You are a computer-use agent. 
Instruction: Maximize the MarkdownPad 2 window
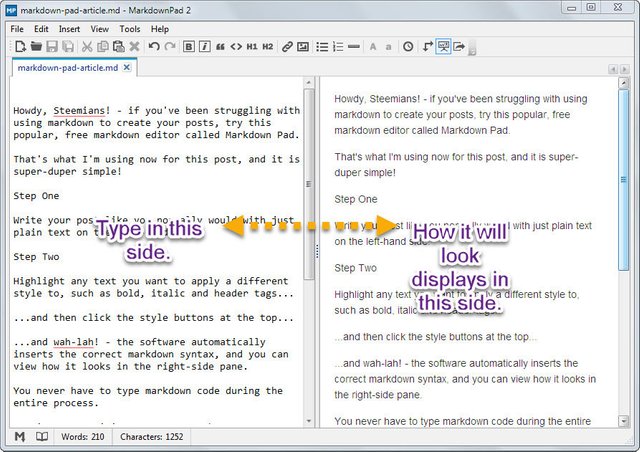tap(591, 7)
